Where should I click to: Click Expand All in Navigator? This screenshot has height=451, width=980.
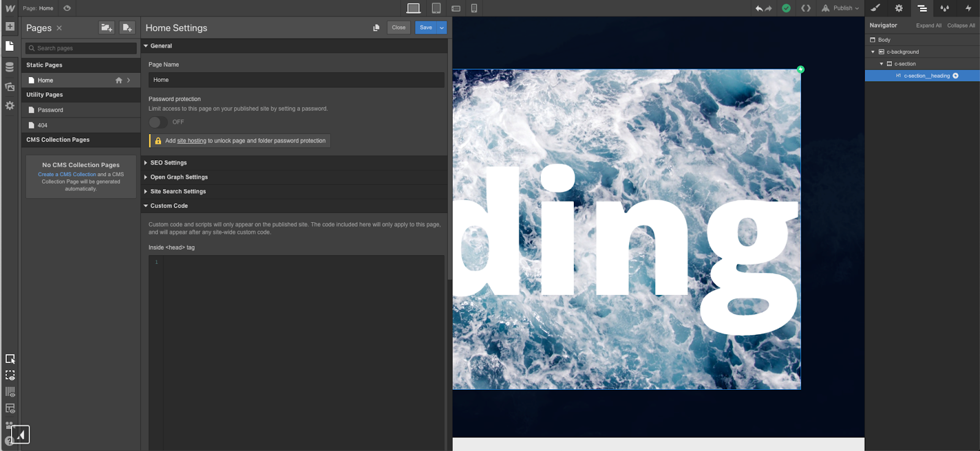(929, 26)
